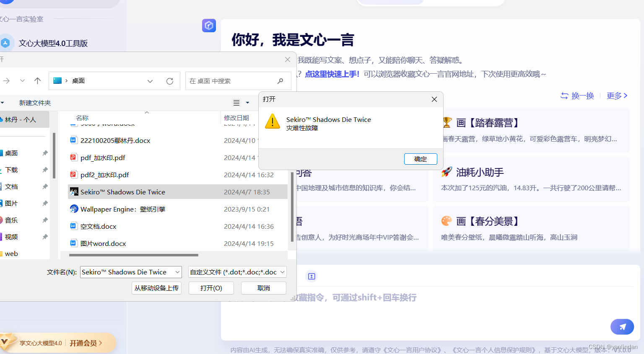The image size is (644, 354).
Task: Click the up-folder arrow icon
Action: click(37, 81)
